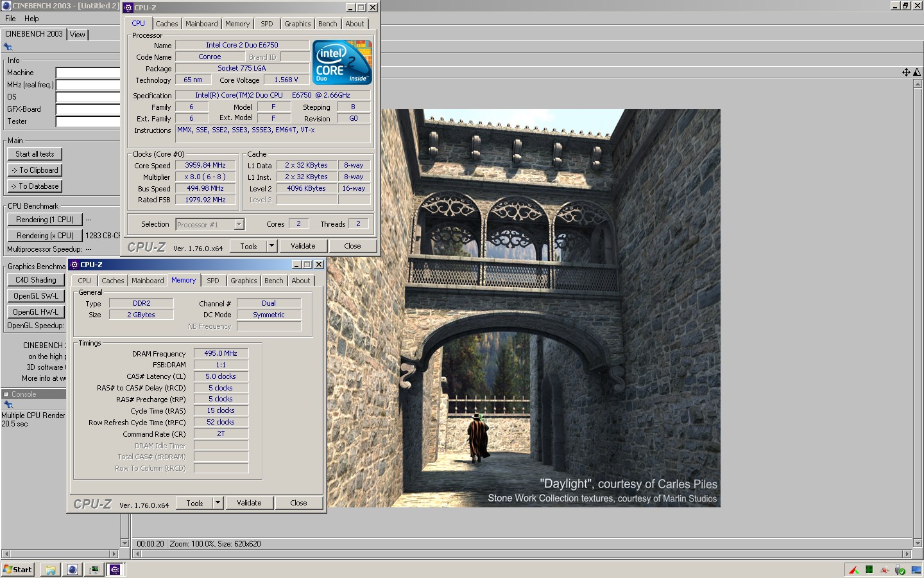The image size is (924, 578).
Task: Click Validate in top CPU-Z window
Action: [x=303, y=246]
